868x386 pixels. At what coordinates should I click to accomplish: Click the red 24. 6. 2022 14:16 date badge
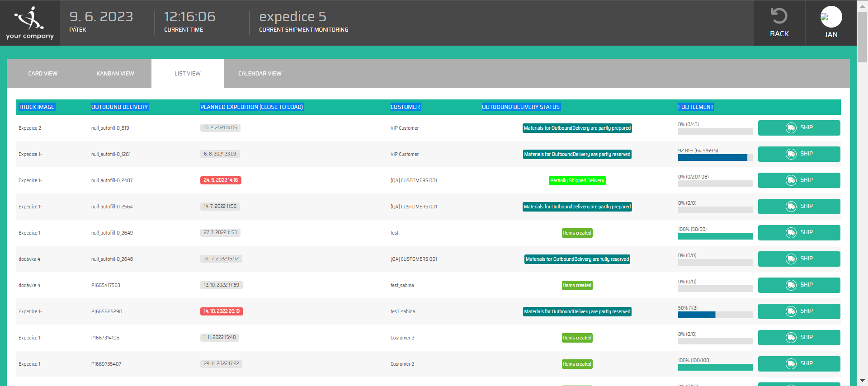coord(221,180)
